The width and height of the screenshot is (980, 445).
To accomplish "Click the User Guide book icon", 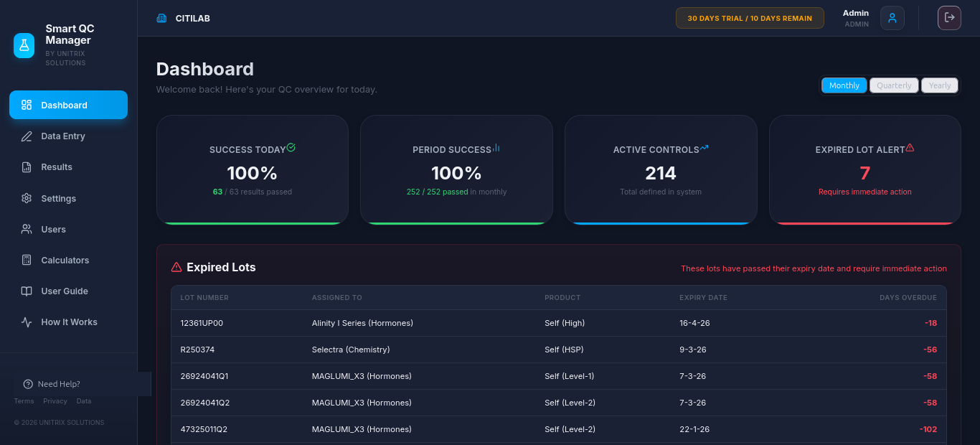I will 27,291.
